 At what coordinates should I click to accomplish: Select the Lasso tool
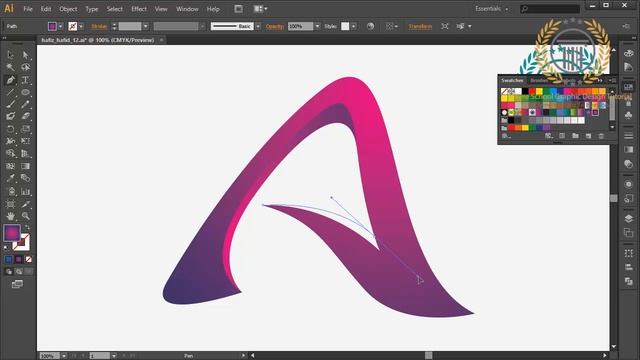click(x=25, y=67)
